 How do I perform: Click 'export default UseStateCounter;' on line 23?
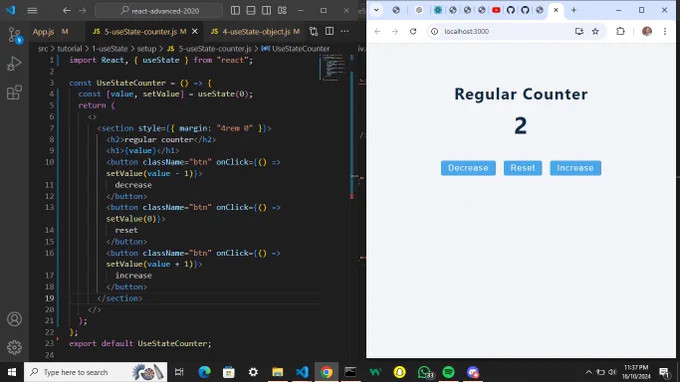pyautogui.click(x=140, y=343)
